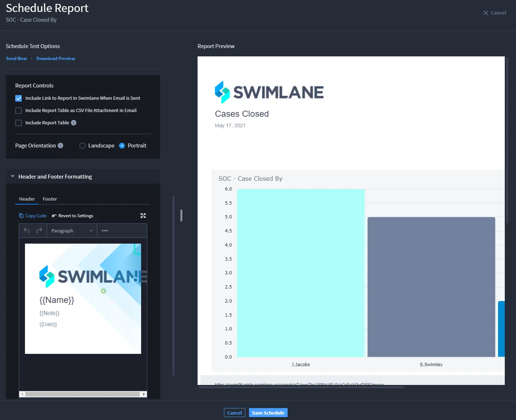Click the S.Swimley bar in the chart
Image resolution: width=516 pixels, height=420 pixels.
(431, 287)
